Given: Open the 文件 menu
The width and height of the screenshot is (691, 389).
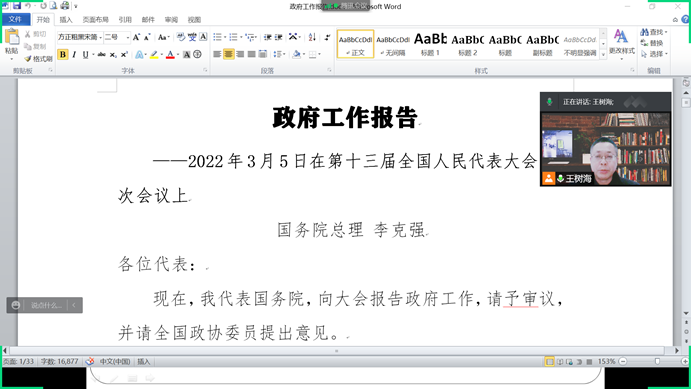Looking at the screenshot, I should click(x=15, y=19).
